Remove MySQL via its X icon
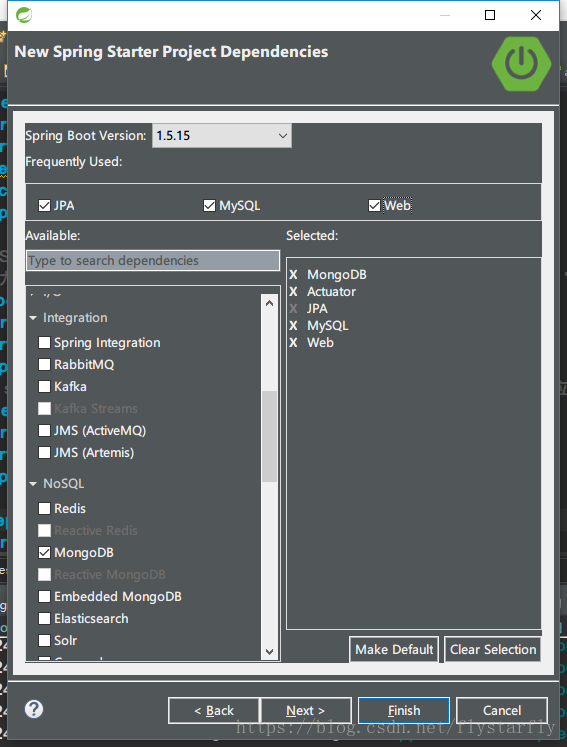 point(293,326)
